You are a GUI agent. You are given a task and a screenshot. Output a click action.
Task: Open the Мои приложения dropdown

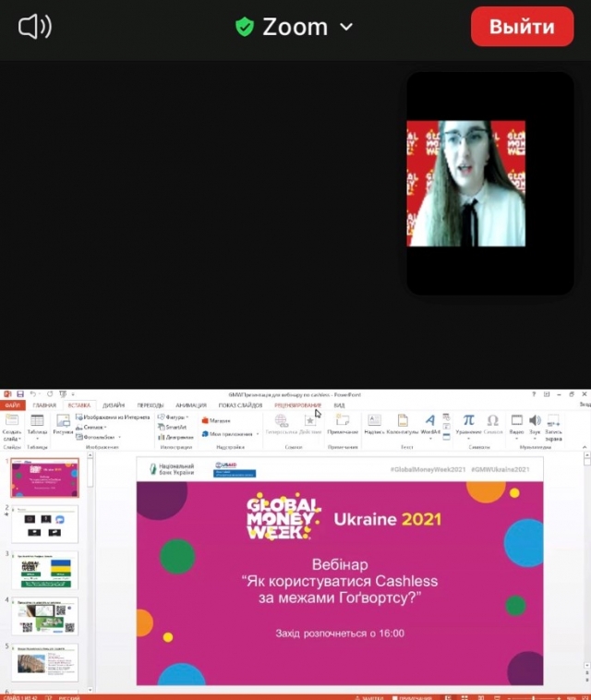click(230, 434)
